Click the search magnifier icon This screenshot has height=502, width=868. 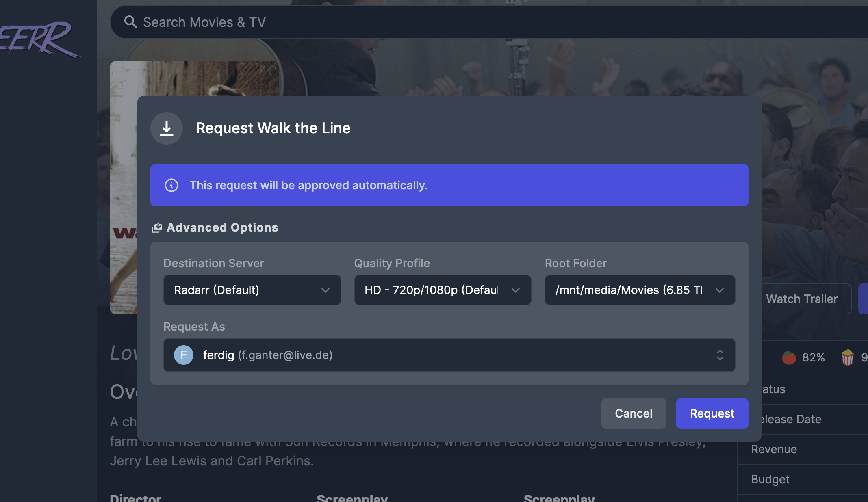[130, 22]
